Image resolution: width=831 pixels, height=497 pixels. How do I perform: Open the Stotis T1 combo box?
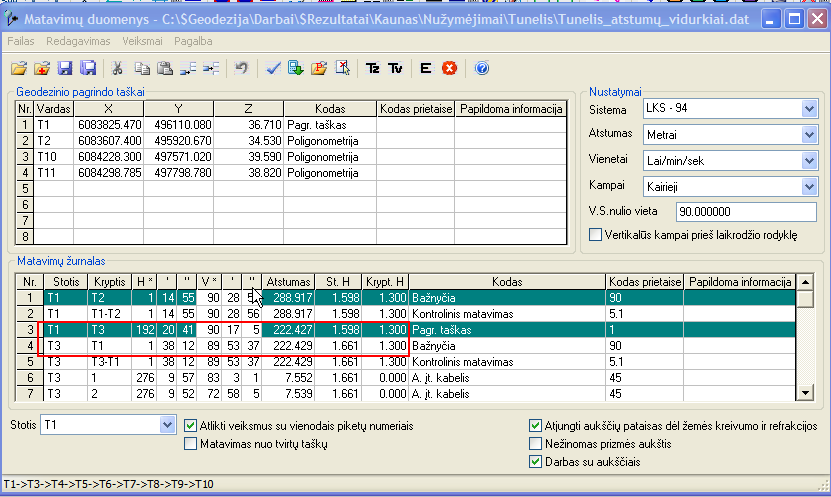[167, 425]
